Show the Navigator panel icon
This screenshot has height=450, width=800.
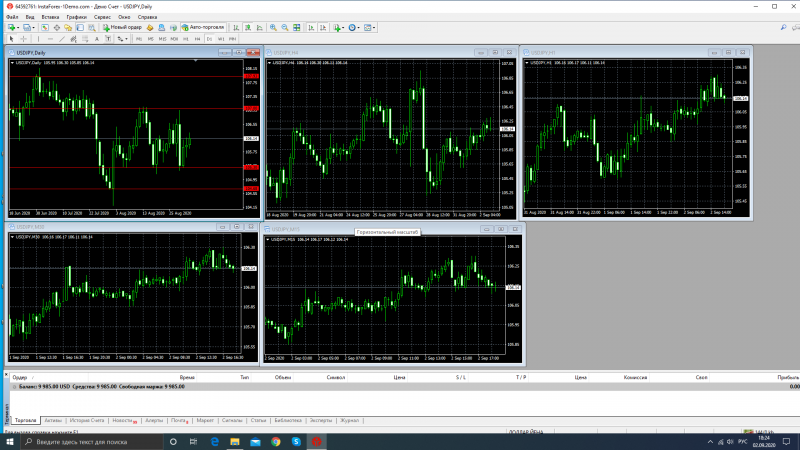[68, 28]
